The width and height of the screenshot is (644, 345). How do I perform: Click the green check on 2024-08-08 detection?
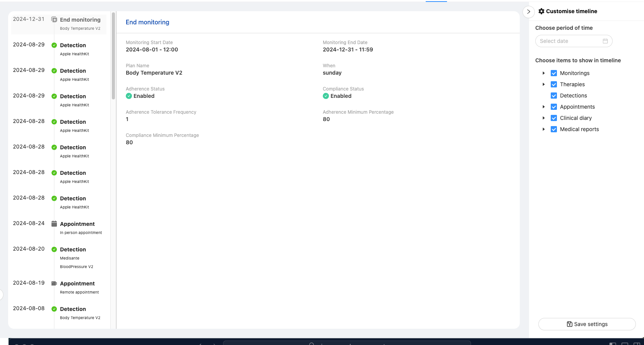click(54, 309)
